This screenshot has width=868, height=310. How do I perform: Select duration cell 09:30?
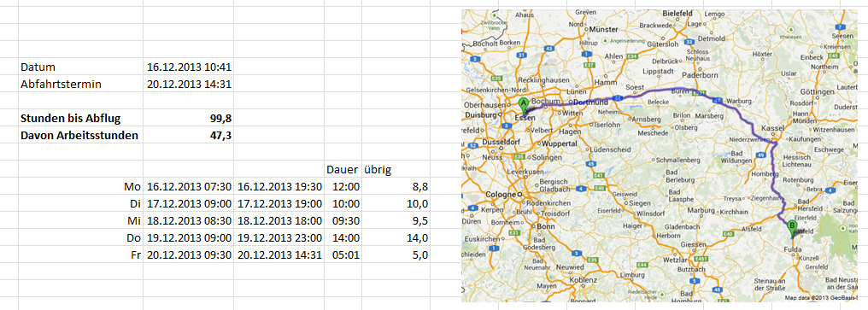pyautogui.click(x=343, y=221)
